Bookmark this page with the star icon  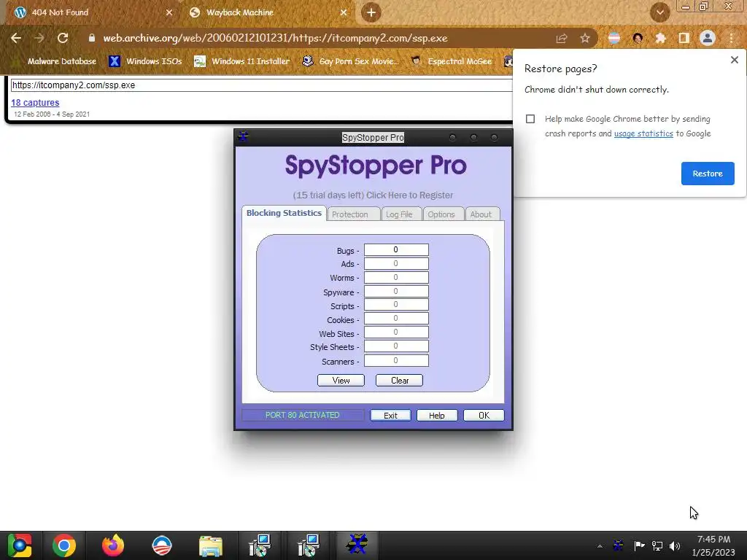(x=585, y=39)
